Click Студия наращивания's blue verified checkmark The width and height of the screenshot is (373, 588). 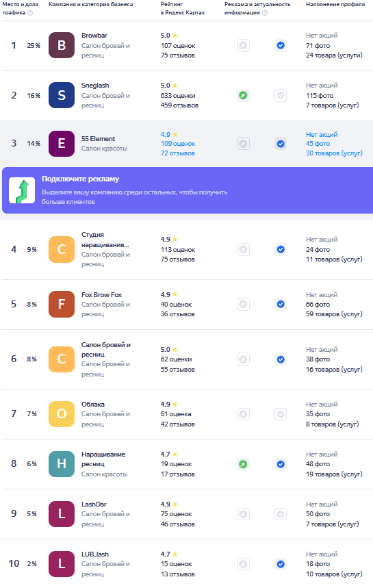point(281,249)
